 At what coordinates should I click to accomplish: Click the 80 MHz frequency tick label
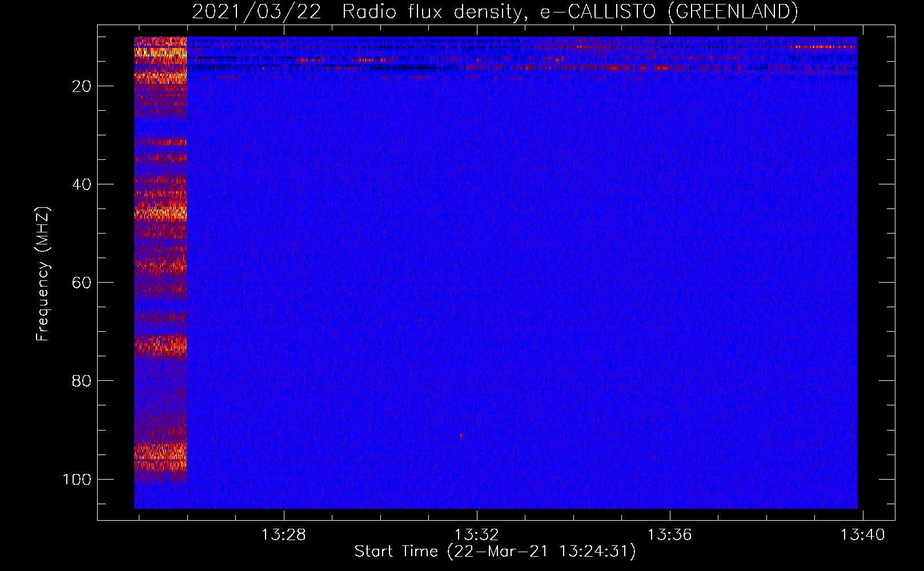tap(82, 381)
